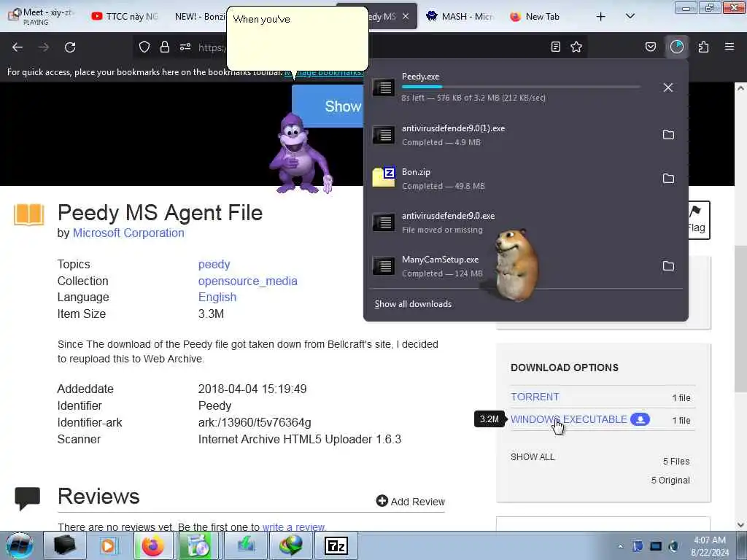This screenshot has width=747, height=560.
Task: Open a new tab with plus button
Action: (601, 16)
